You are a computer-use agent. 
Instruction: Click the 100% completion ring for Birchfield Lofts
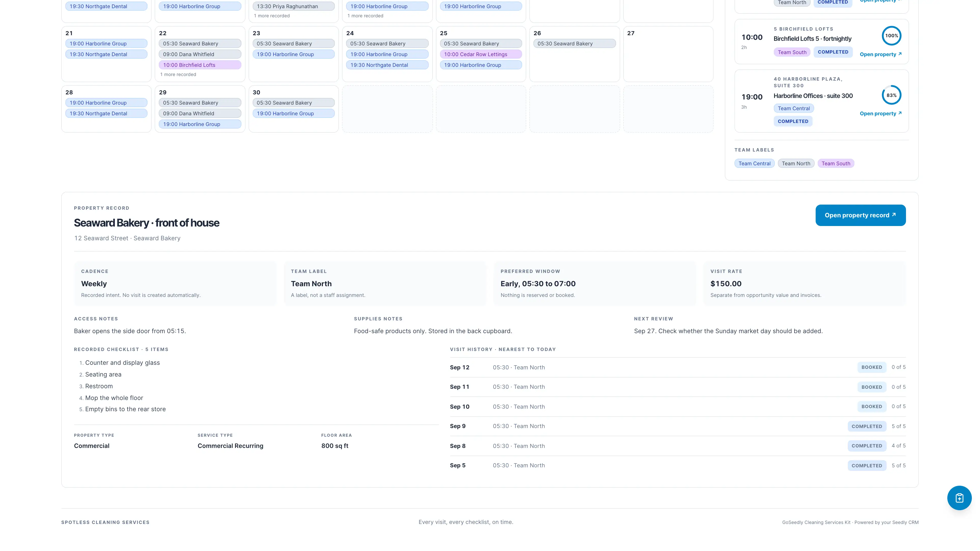[x=891, y=36]
